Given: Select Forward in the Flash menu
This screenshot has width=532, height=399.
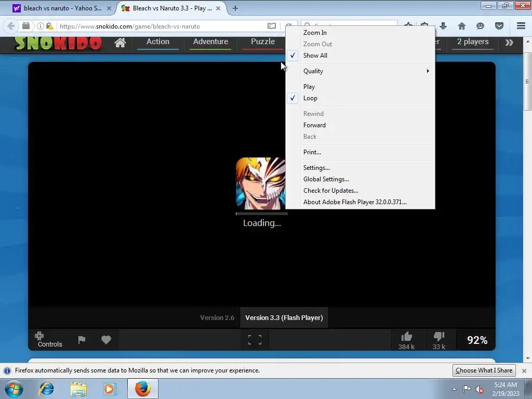Looking at the screenshot, I should [360, 125].
